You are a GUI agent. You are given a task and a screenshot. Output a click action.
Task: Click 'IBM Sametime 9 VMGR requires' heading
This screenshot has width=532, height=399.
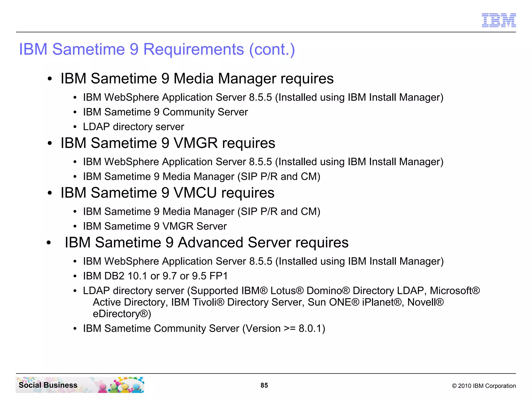coord(168,143)
